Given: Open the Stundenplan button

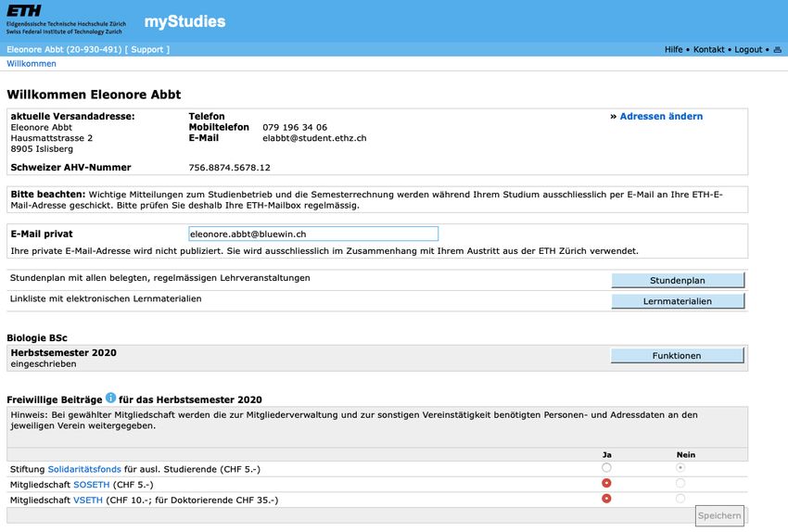Looking at the screenshot, I should click(x=678, y=280).
